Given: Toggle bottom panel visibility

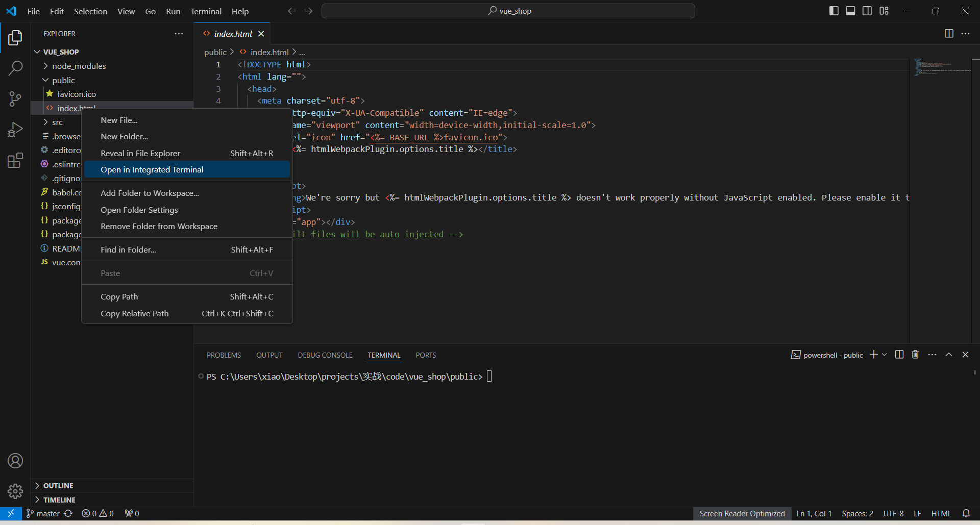Looking at the screenshot, I should pyautogui.click(x=850, y=11).
